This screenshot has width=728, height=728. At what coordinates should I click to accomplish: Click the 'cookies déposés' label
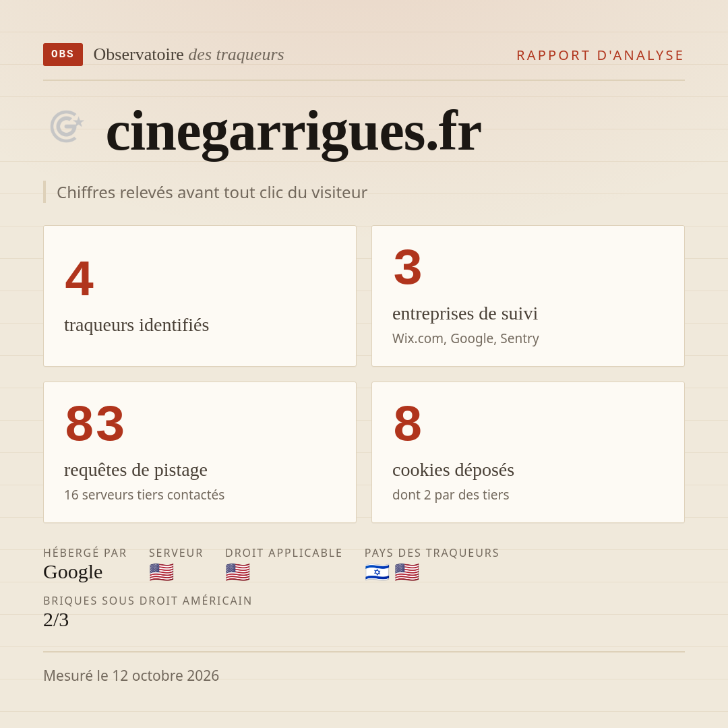click(453, 471)
